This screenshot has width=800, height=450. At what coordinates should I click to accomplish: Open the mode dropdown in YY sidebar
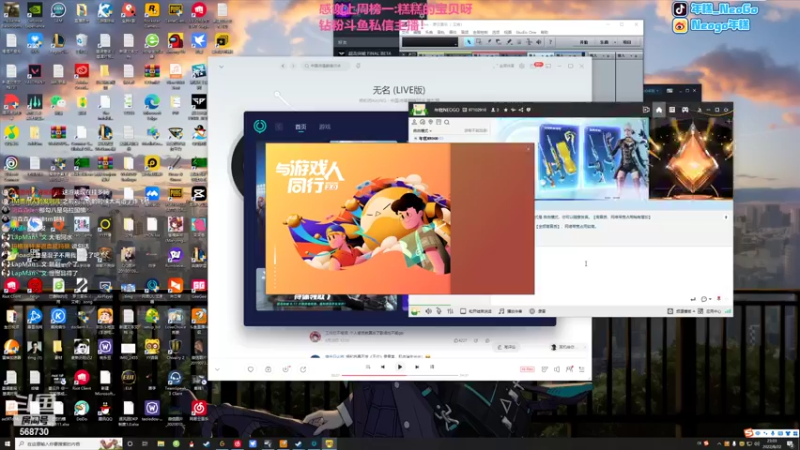pos(422,131)
